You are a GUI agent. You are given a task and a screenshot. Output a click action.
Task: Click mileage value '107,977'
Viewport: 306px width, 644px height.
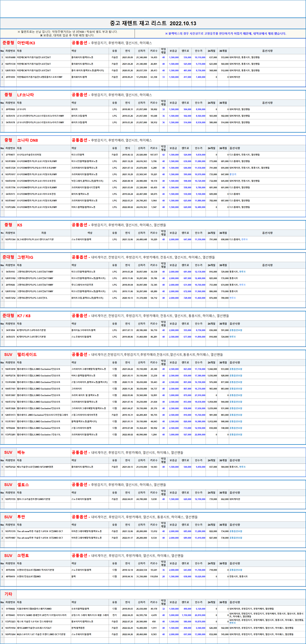154,155
